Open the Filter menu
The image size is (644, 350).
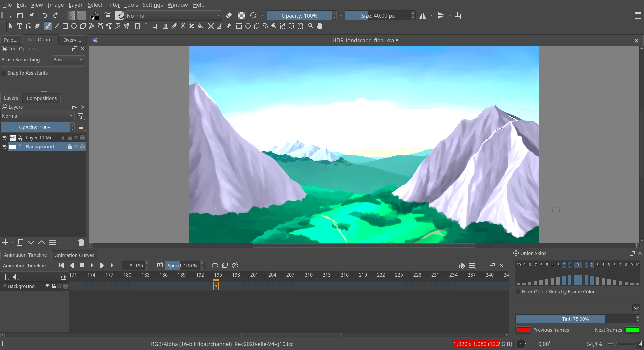click(113, 5)
